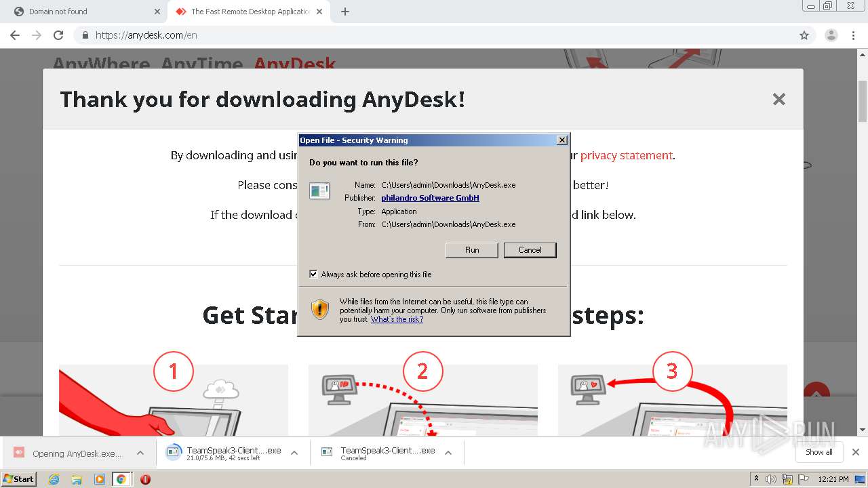Click the scrollbar down arrow
This screenshot has height=488, width=868.
(863, 430)
